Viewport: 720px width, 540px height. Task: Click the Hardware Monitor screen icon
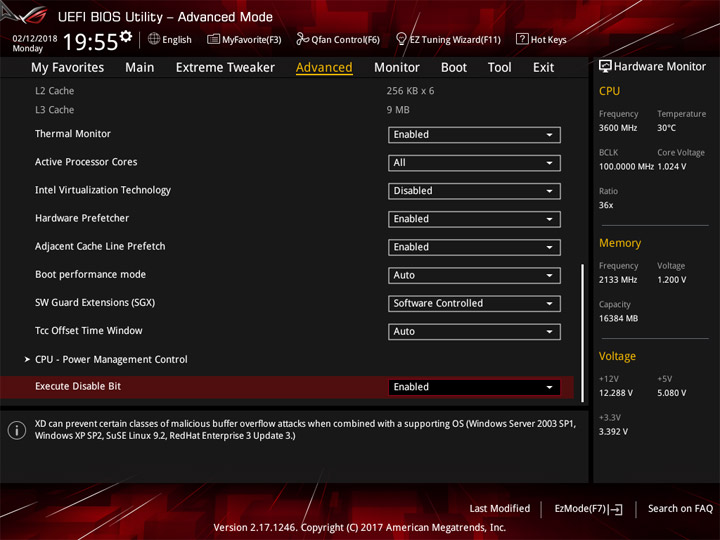[x=605, y=67]
